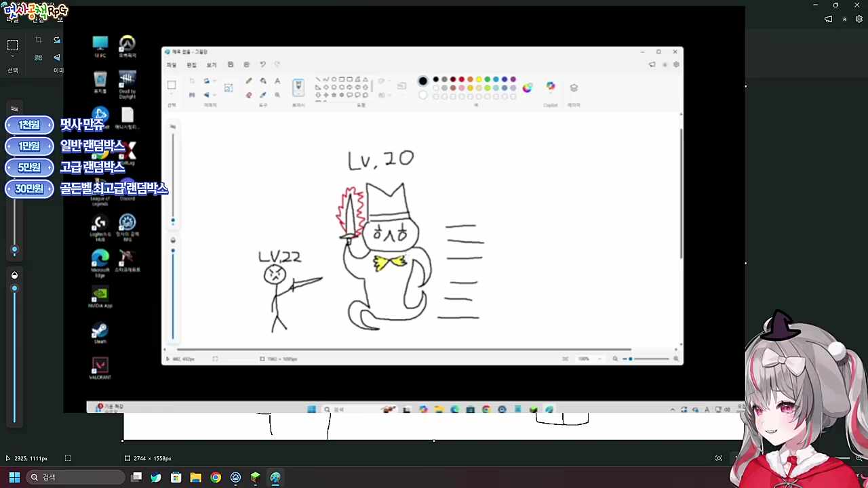Launch Chrome from the Windows taskbar

(216, 477)
